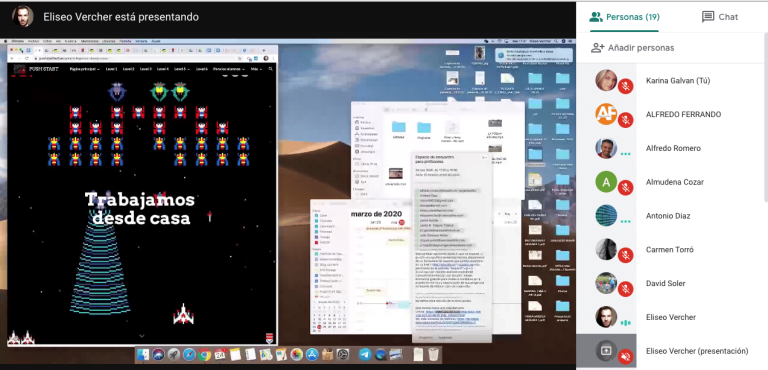768x370 pixels.
Task: Open Siri from the Dock
Action: click(x=158, y=354)
